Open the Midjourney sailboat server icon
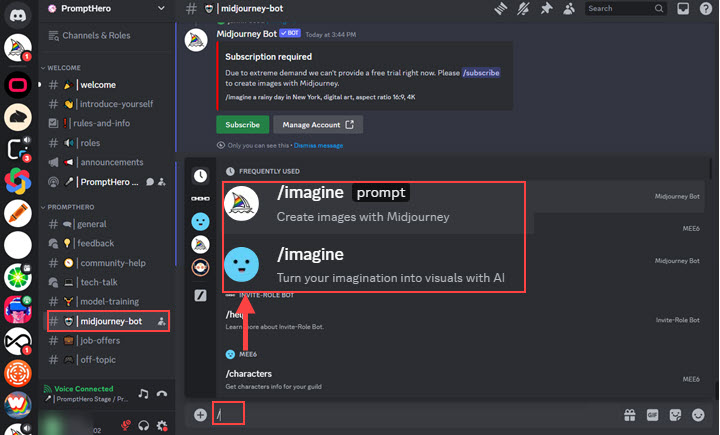Viewport: 720px width, 435px height. [18, 47]
